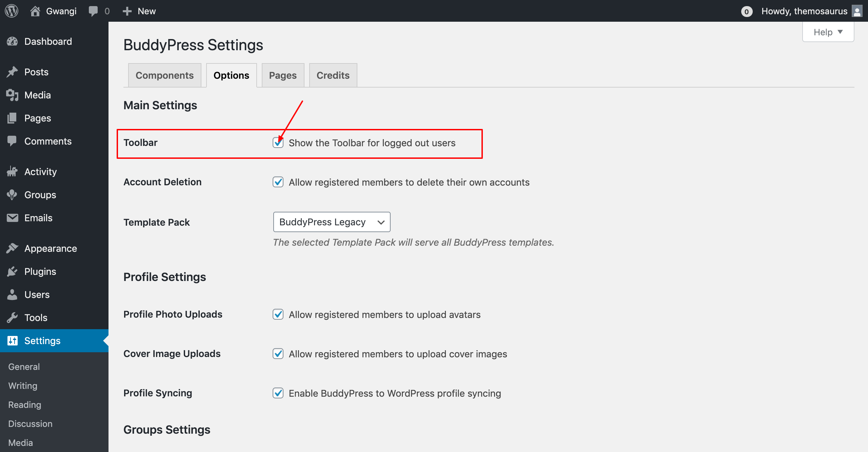Click New in the admin bar

[x=146, y=11]
